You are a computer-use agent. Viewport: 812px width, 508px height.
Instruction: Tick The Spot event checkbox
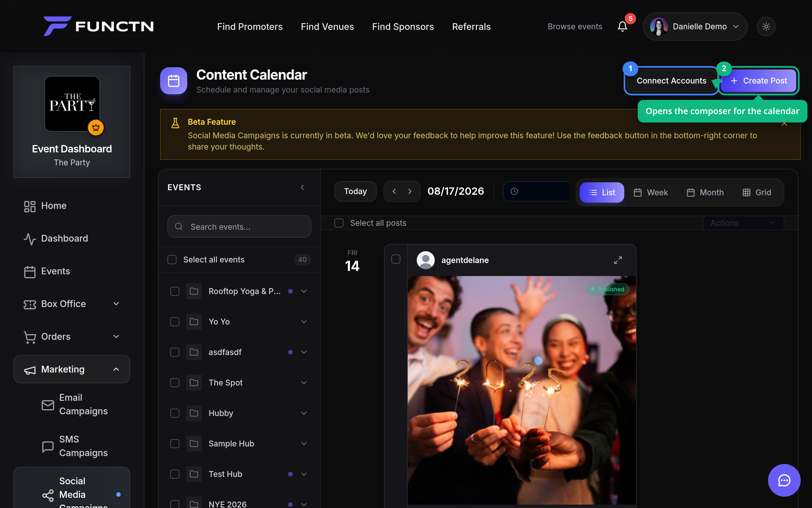click(175, 382)
